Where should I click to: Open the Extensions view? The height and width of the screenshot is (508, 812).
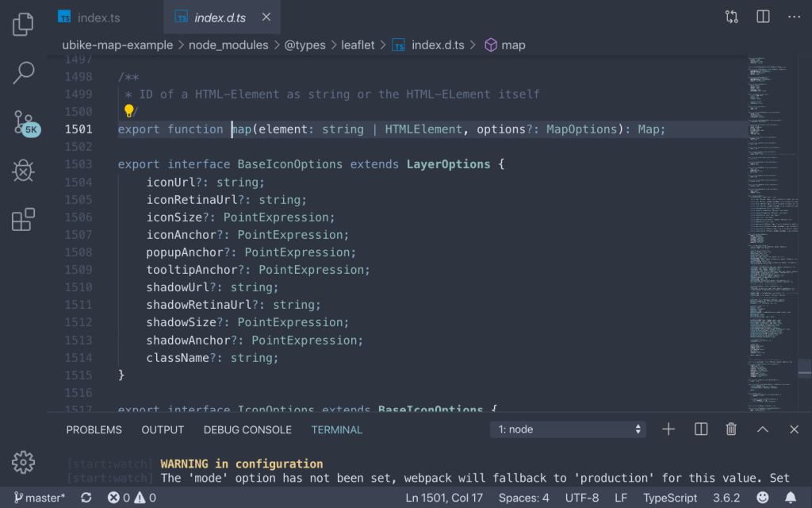(23, 219)
